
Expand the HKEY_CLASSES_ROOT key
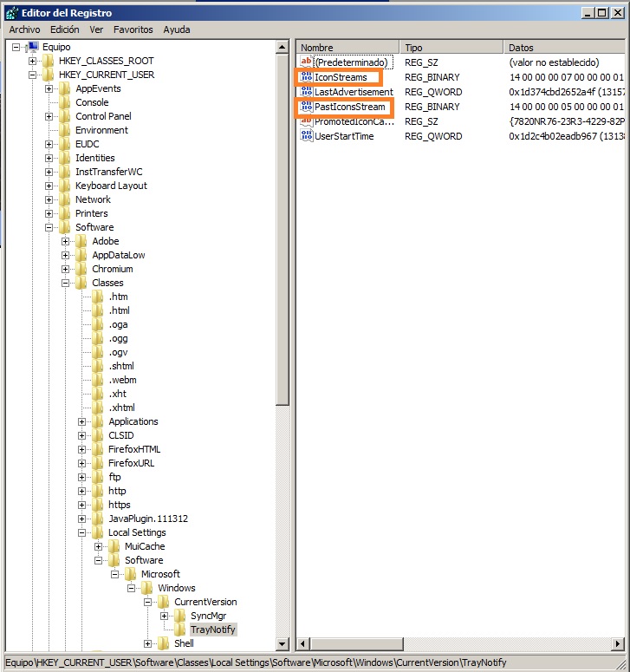pyautogui.click(x=33, y=61)
